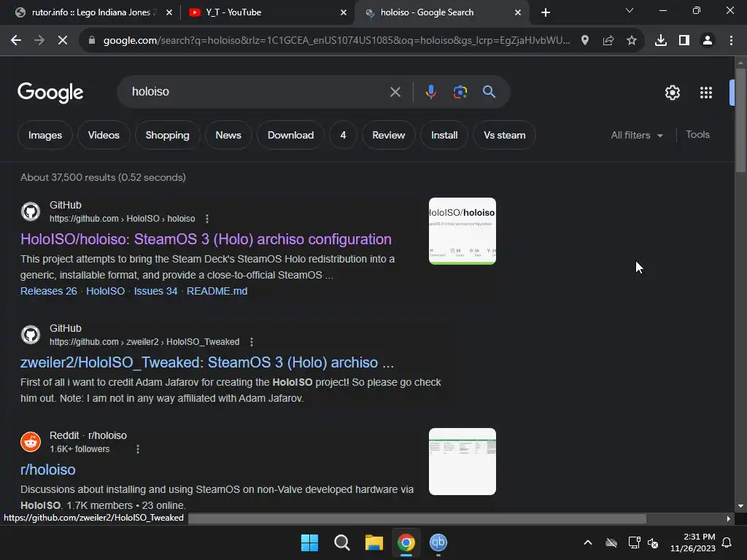View site information lock icon
The image size is (747, 560).
tap(92, 41)
